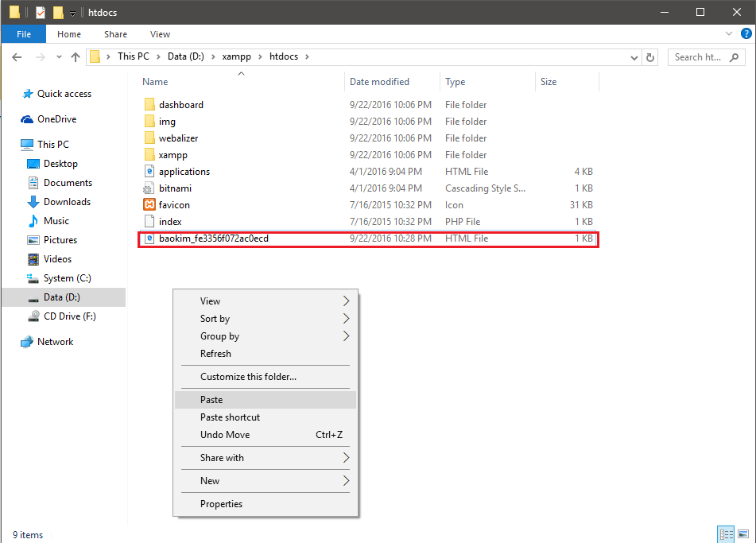Choose Customize this folder option
The image size is (756, 543).
click(x=266, y=377)
